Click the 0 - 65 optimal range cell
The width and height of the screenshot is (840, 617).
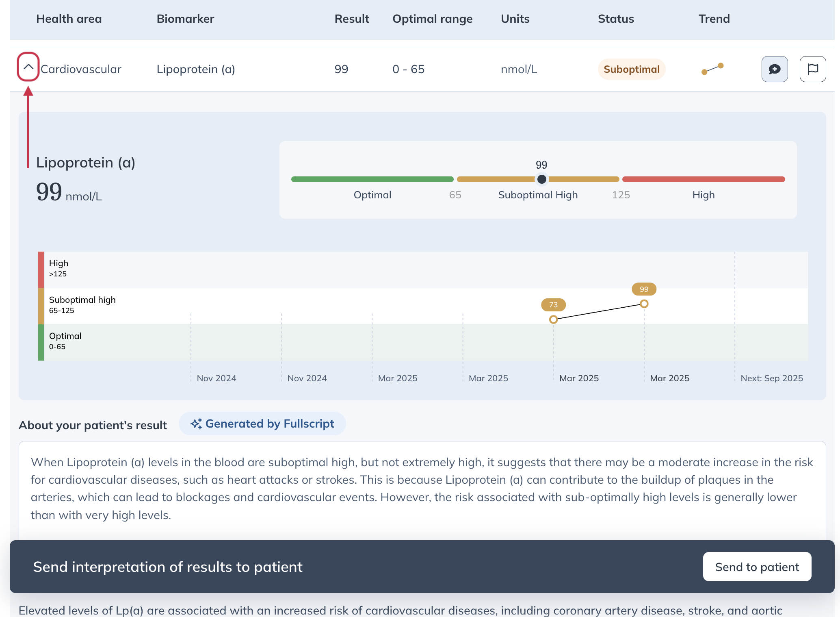[408, 69]
